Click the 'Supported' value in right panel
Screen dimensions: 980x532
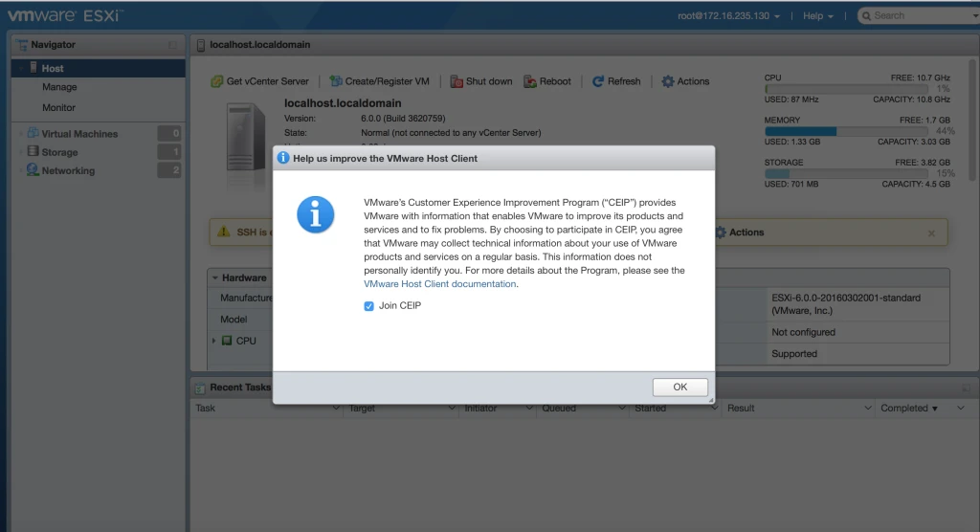pyautogui.click(x=793, y=354)
